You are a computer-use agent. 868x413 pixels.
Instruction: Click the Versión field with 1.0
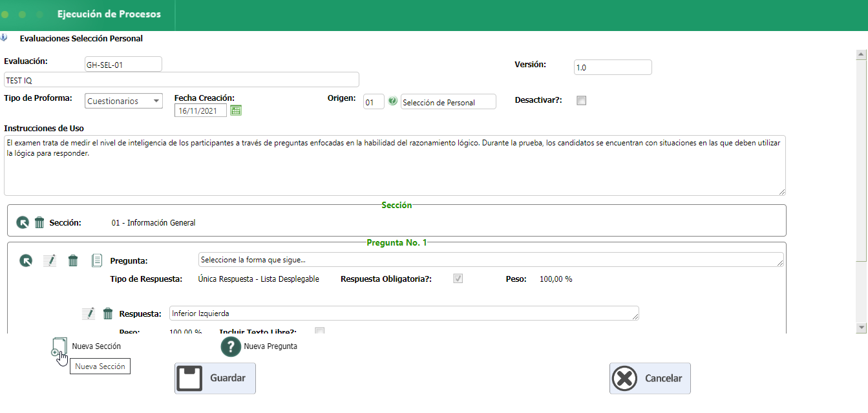[x=613, y=67]
